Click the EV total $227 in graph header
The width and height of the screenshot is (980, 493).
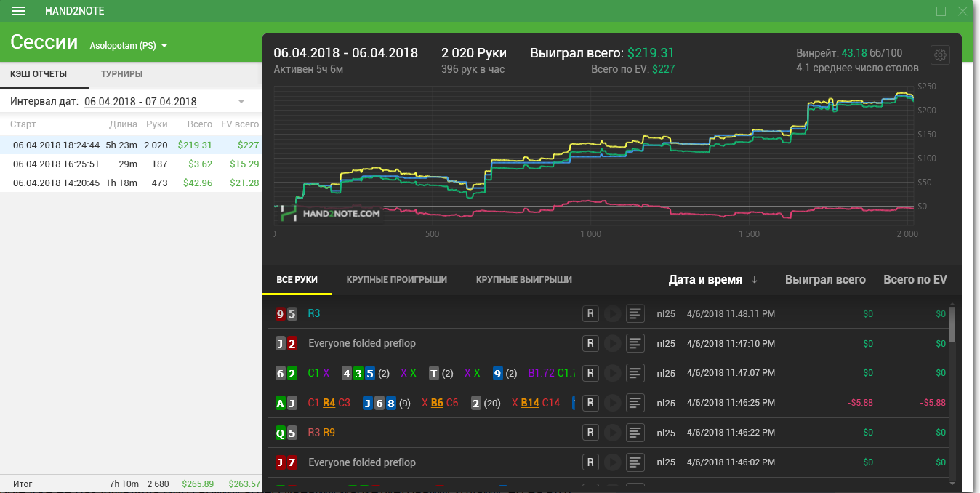point(664,69)
